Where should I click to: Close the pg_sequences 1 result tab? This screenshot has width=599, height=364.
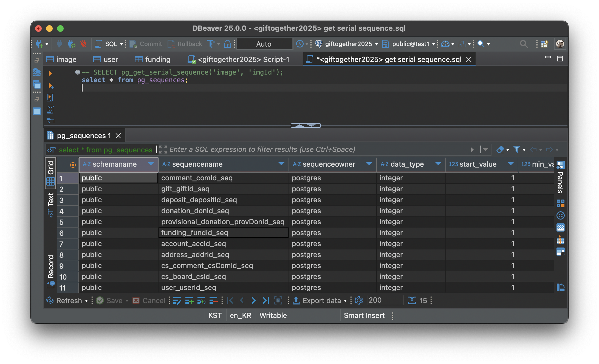(118, 136)
